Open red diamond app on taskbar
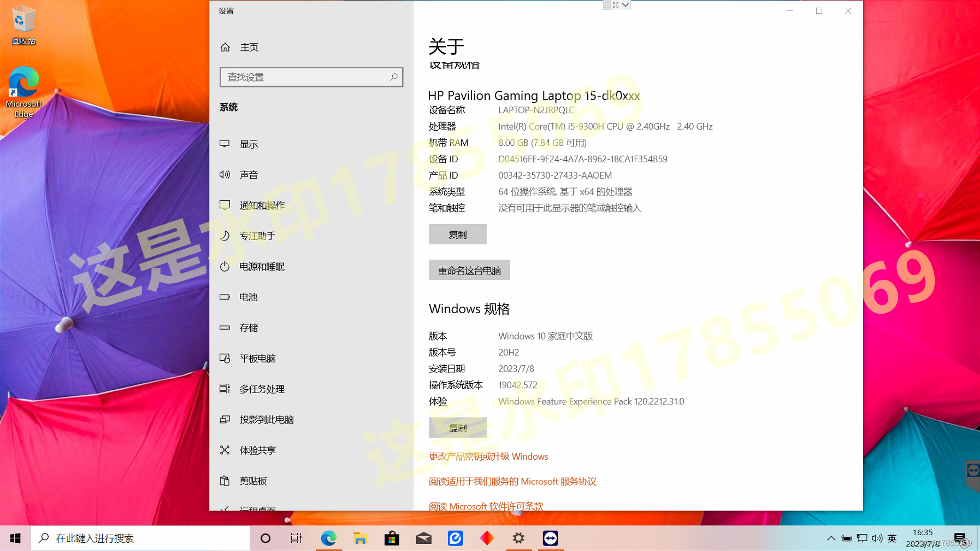The image size is (980, 551). (487, 538)
